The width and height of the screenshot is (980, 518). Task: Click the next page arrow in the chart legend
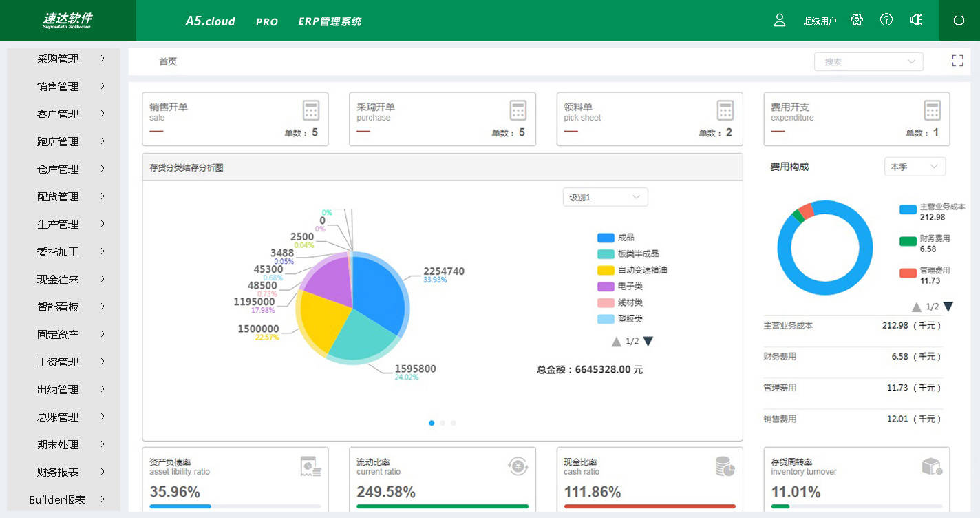tap(648, 340)
